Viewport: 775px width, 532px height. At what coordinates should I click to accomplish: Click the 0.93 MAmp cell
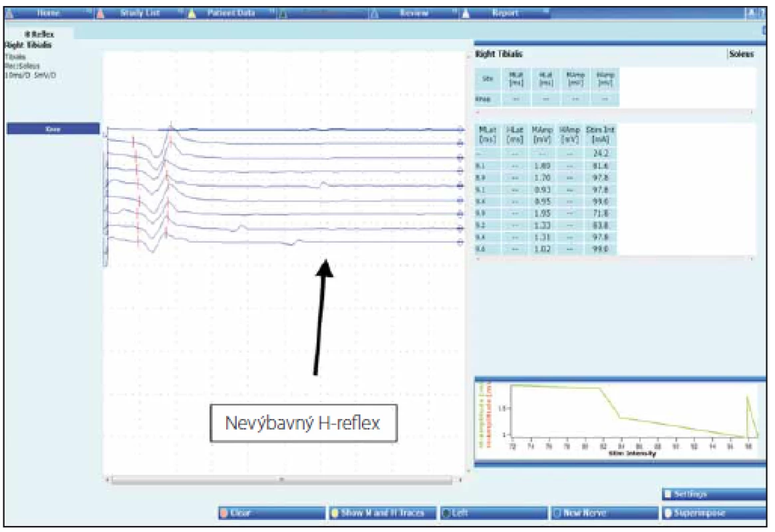coord(542,190)
